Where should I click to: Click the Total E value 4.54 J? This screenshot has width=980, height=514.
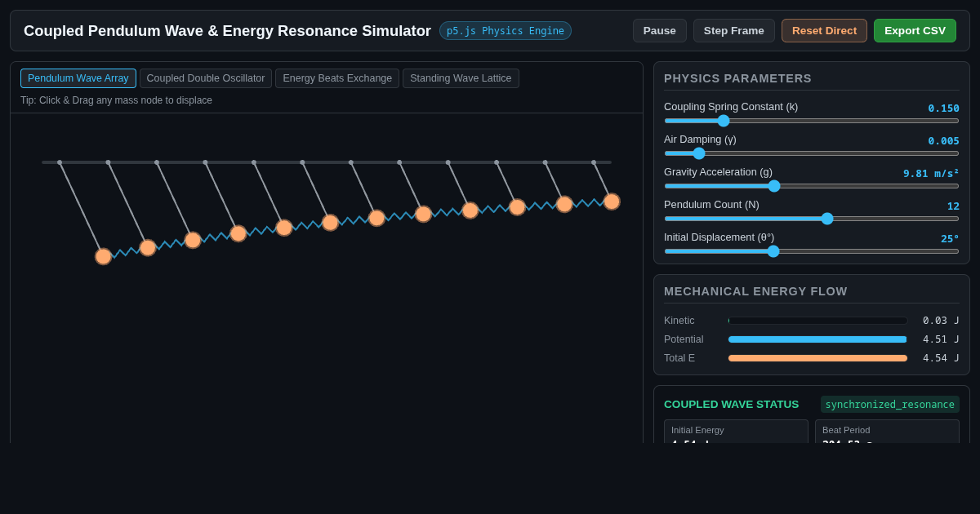(x=941, y=358)
